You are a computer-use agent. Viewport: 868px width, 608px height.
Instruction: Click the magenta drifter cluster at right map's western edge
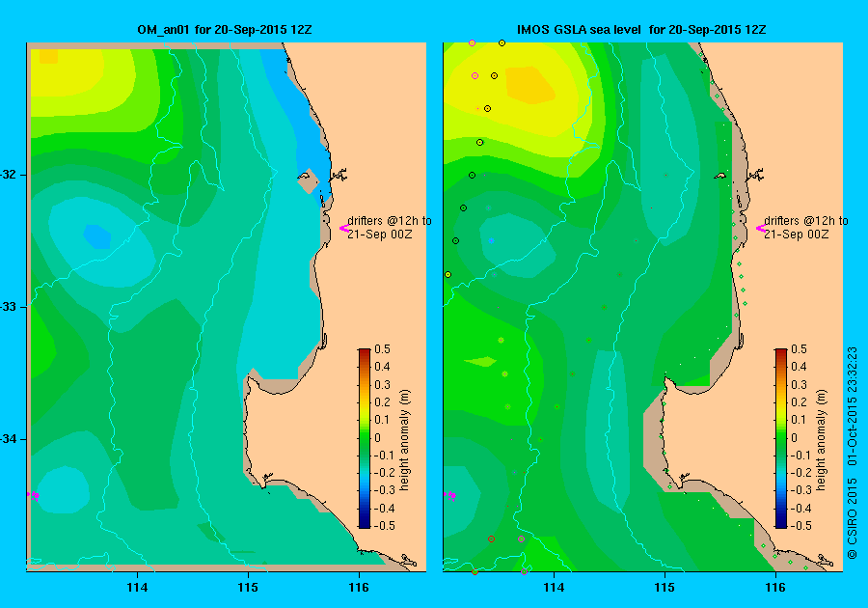coord(450,496)
